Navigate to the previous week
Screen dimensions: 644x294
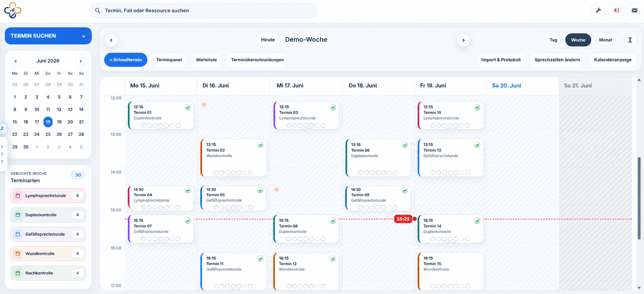click(x=111, y=40)
